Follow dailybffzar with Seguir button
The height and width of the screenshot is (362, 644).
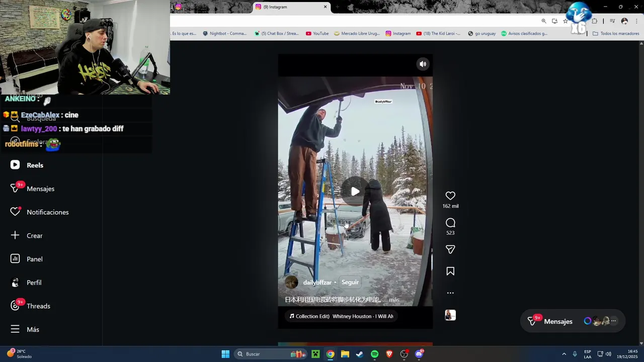coord(350,282)
